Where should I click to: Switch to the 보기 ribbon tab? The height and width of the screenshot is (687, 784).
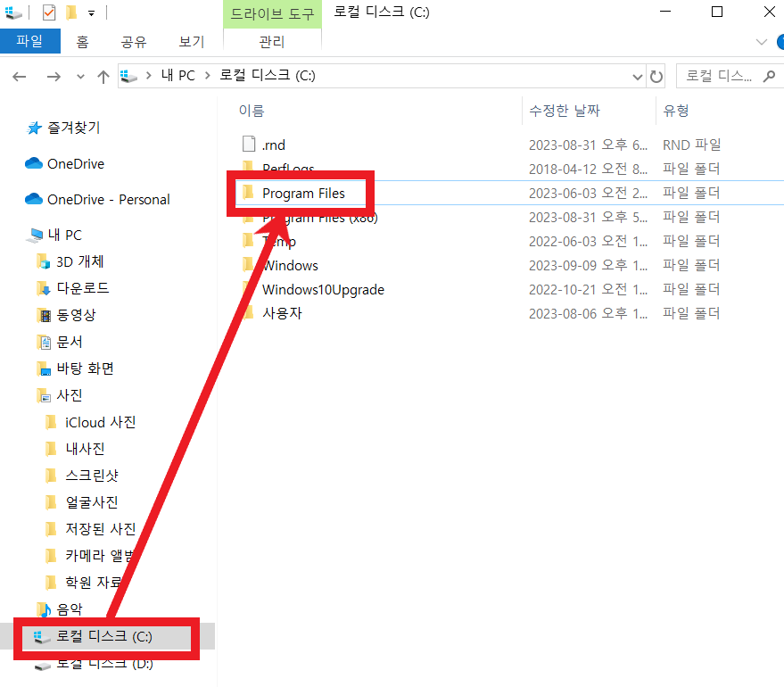point(192,42)
